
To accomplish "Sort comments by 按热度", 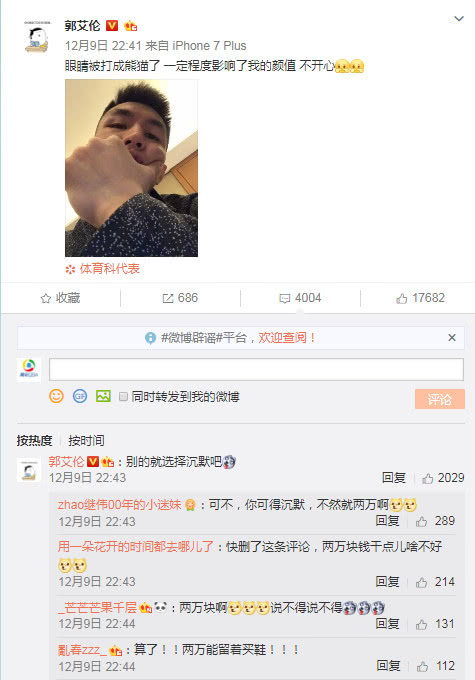I will click(35, 441).
